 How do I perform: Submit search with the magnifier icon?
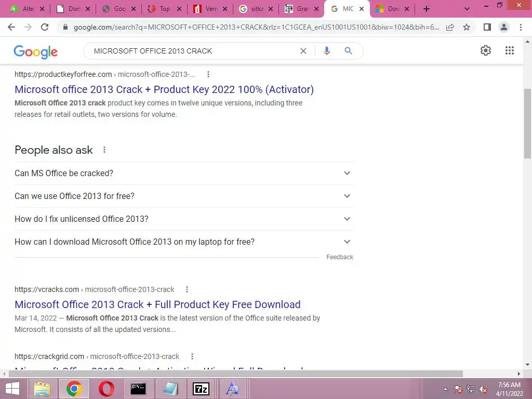pos(348,51)
